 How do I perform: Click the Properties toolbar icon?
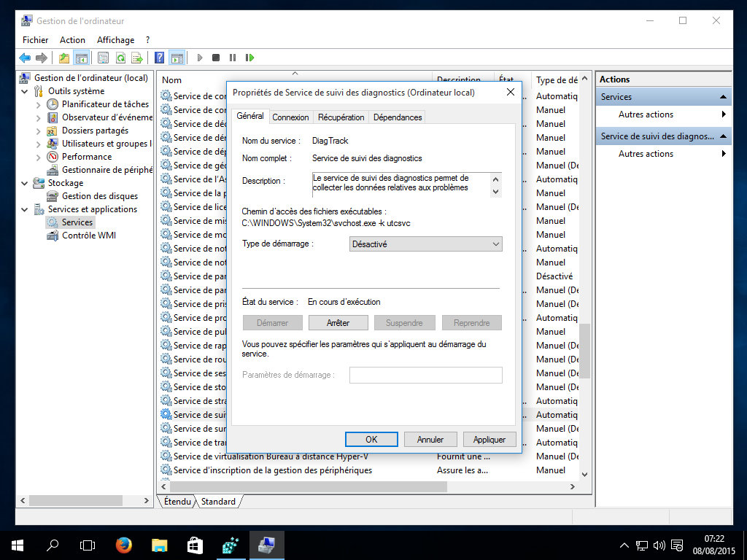click(x=103, y=58)
